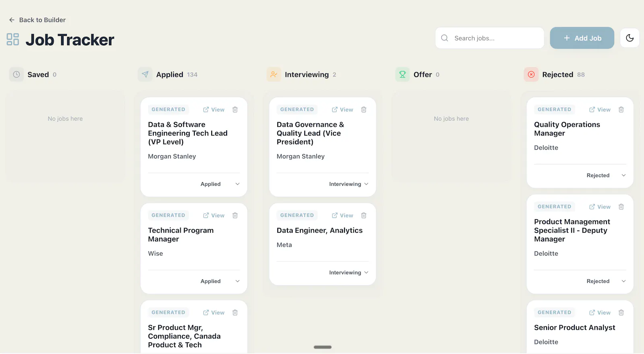Viewport: 644px width, 354px height.
Task: Click the Job Tracker heading
Action: tap(70, 39)
